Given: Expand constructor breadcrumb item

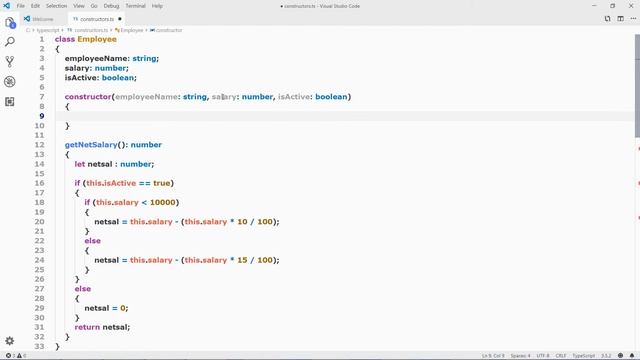Looking at the screenshot, I should [169, 30].
